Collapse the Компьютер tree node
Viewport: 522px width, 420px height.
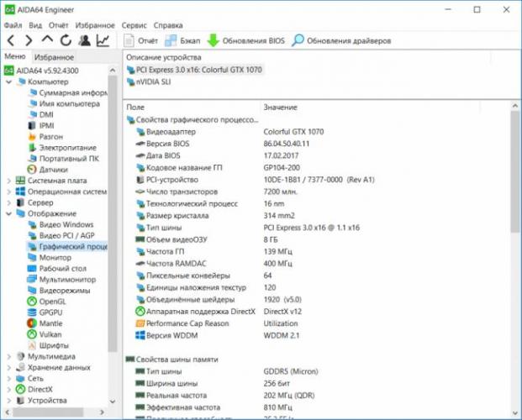point(9,81)
